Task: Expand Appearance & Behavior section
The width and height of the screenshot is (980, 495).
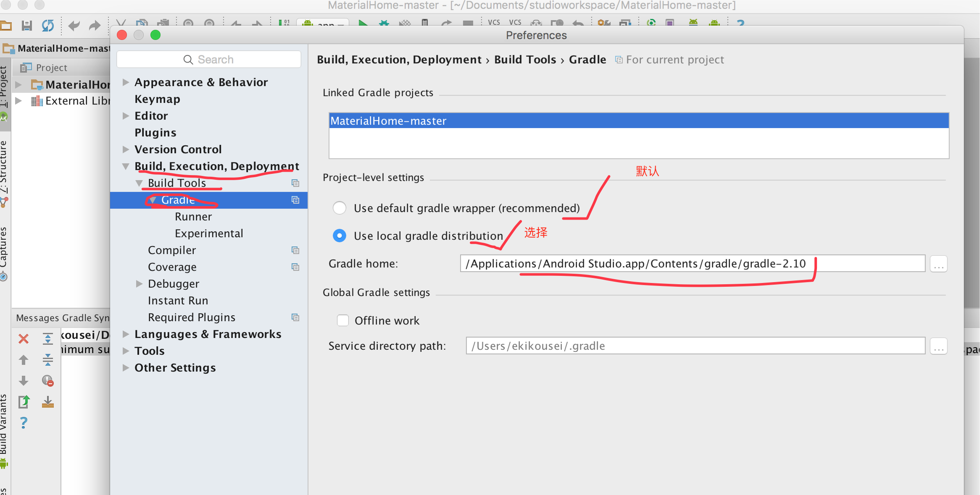Action: pos(125,82)
